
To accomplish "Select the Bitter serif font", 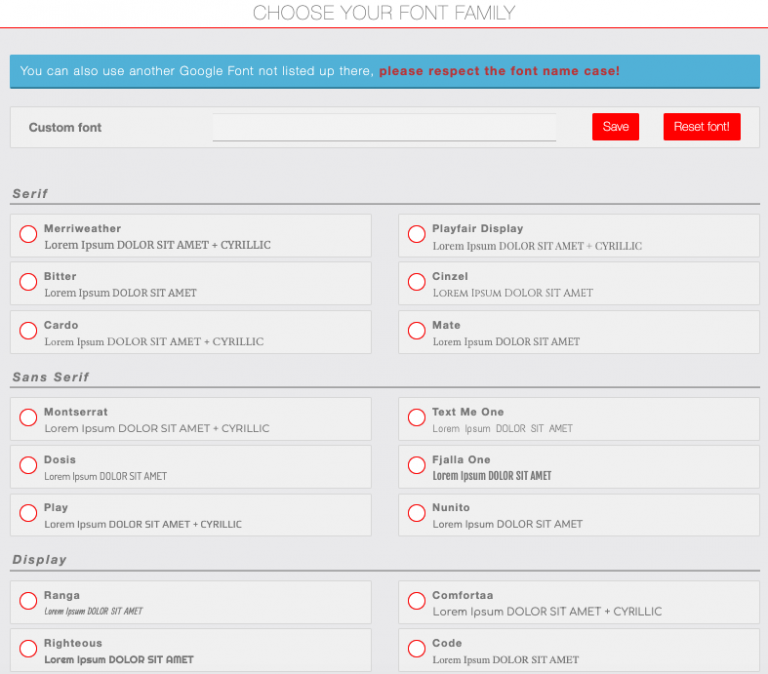I will pos(28,283).
